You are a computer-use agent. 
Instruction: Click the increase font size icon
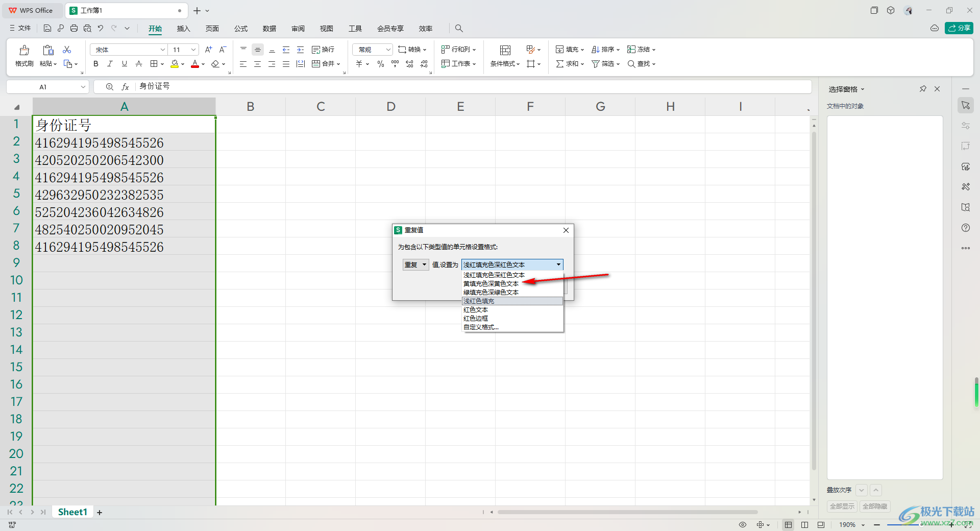point(208,50)
